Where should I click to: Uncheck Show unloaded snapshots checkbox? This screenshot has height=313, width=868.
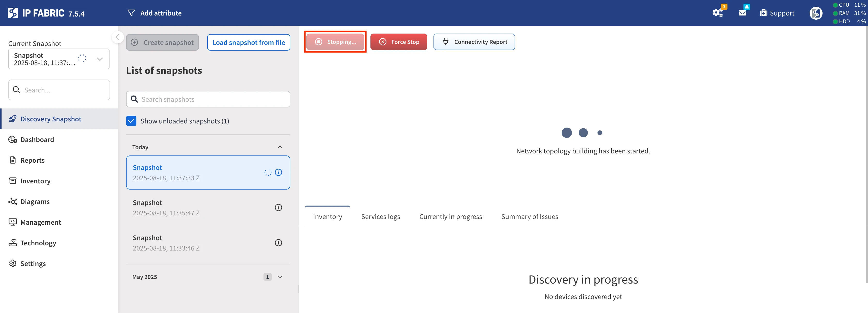[x=131, y=121]
